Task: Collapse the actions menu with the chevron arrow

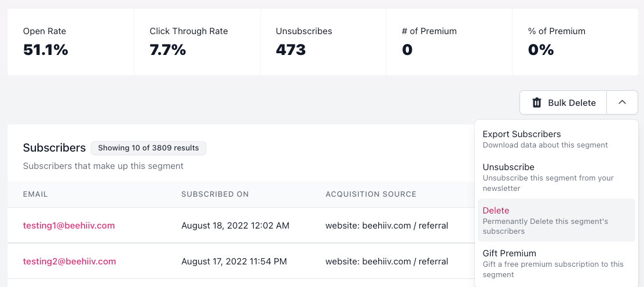Action: point(622,102)
